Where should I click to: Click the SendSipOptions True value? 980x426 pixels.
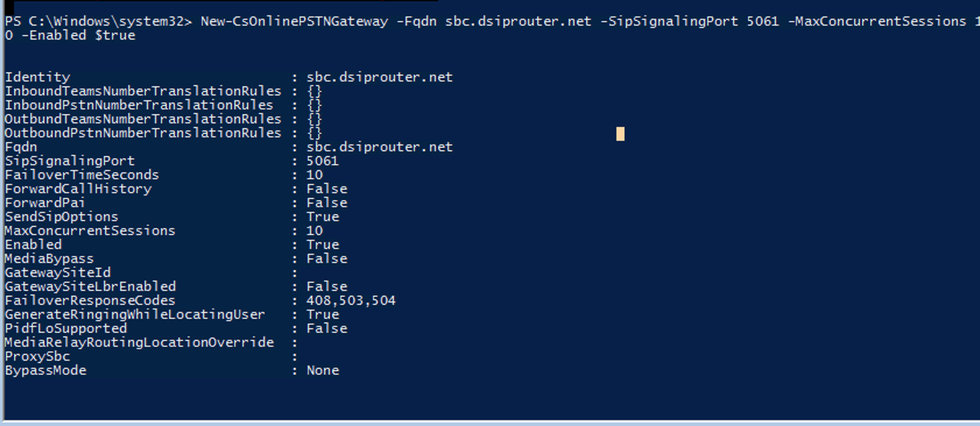pyautogui.click(x=323, y=216)
